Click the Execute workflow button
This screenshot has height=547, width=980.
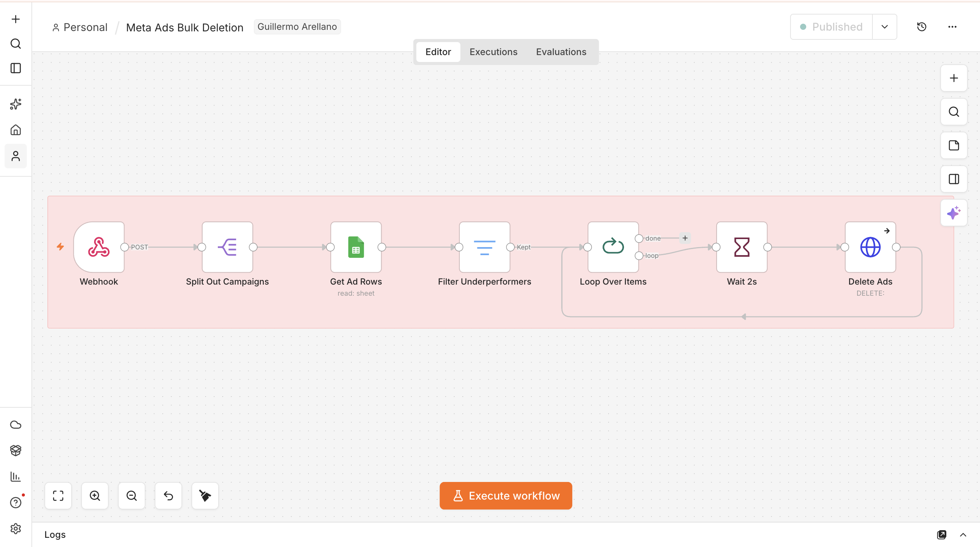506,496
